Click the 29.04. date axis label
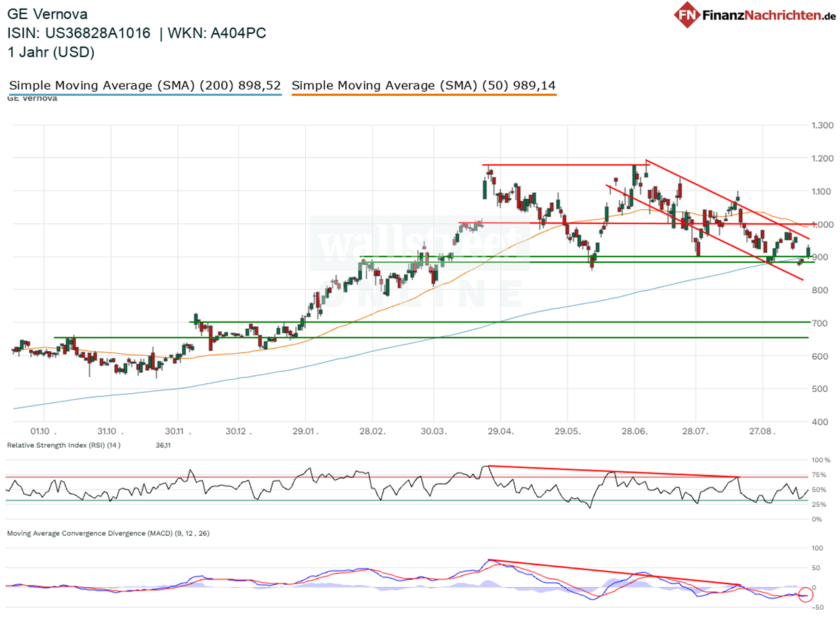840x617 pixels. [500, 433]
